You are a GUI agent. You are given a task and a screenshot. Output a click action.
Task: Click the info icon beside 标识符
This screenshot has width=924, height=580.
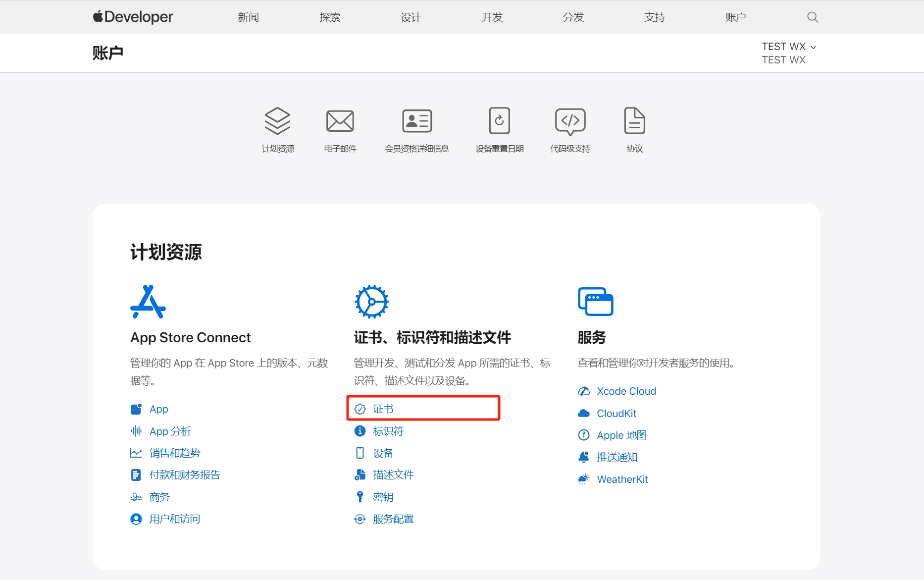360,431
